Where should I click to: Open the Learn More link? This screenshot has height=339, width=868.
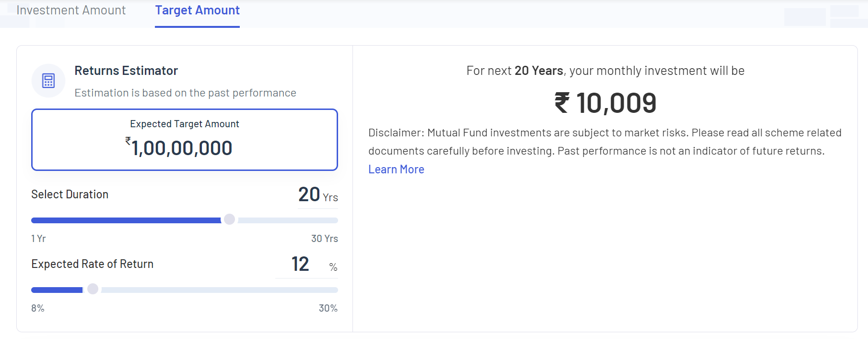(396, 169)
